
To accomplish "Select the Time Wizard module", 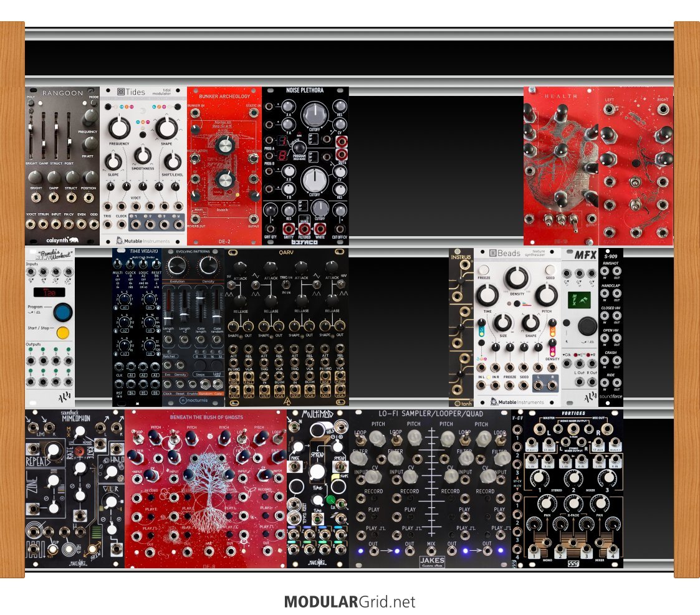I will (137, 327).
